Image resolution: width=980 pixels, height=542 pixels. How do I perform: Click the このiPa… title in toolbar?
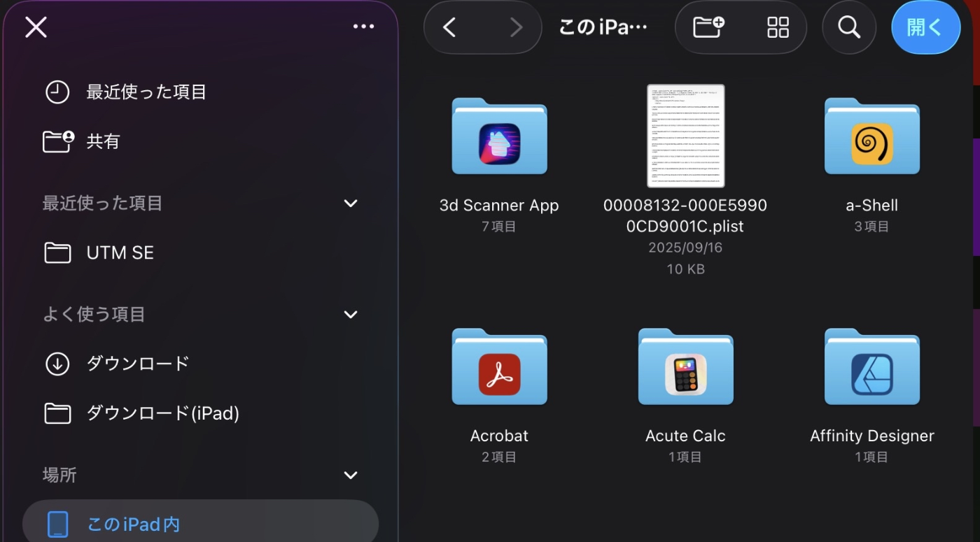coord(603,27)
